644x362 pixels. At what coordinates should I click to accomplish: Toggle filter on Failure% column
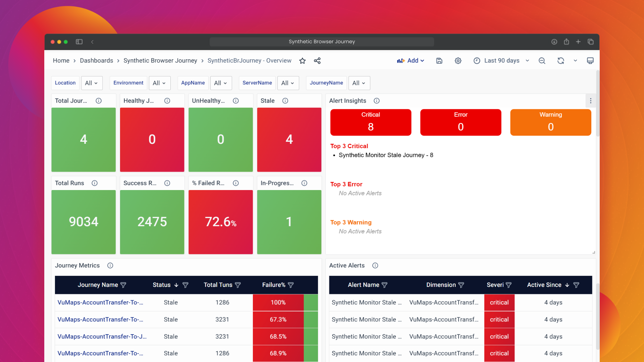point(291,285)
